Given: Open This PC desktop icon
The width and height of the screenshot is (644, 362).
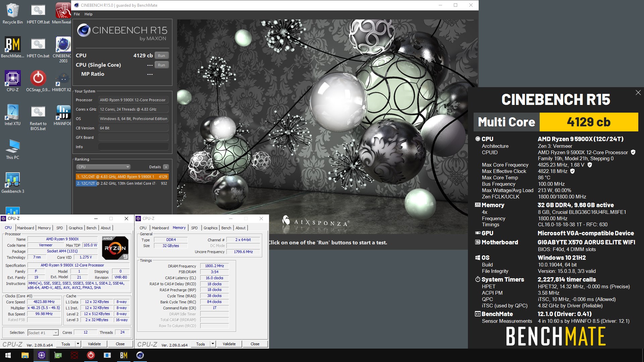Looking at the screenshot, I should [x=12, y=148].
